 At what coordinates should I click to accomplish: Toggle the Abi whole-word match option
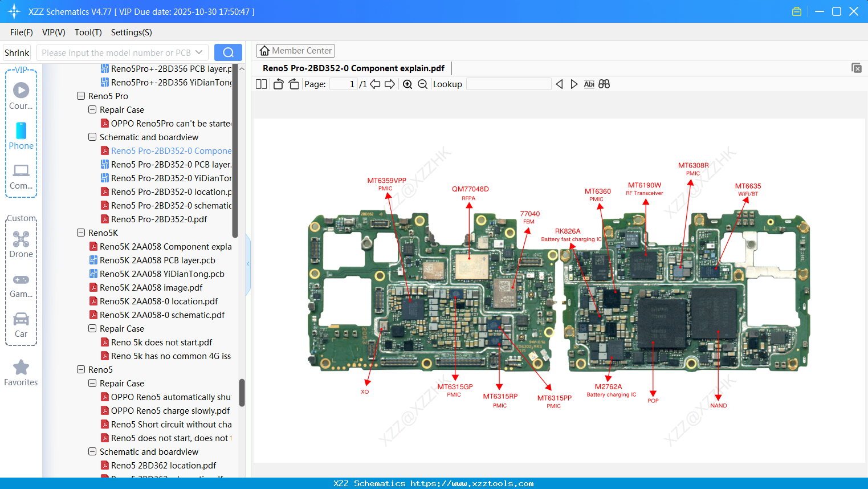click(x=589, y=84)
